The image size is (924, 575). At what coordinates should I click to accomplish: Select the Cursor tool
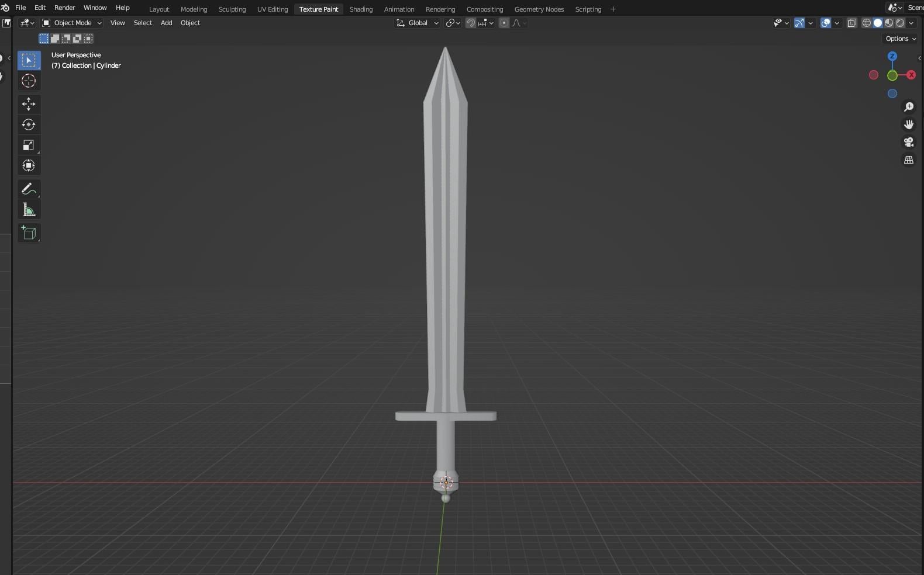tap(29, 81)
